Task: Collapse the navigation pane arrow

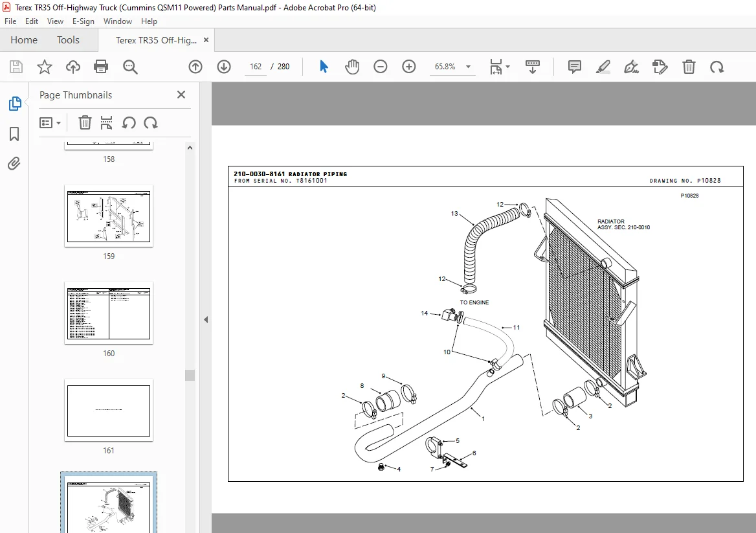Action: tap(206, 319)
